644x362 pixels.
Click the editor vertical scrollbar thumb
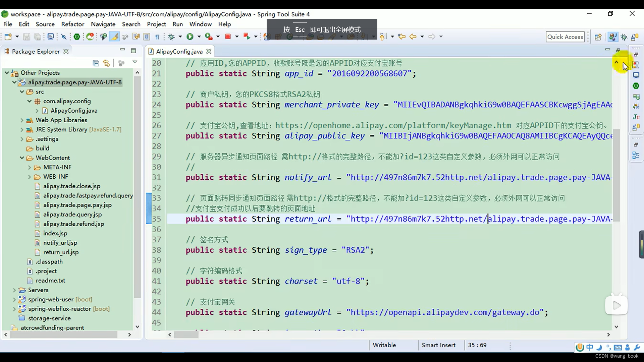point(616,175)
